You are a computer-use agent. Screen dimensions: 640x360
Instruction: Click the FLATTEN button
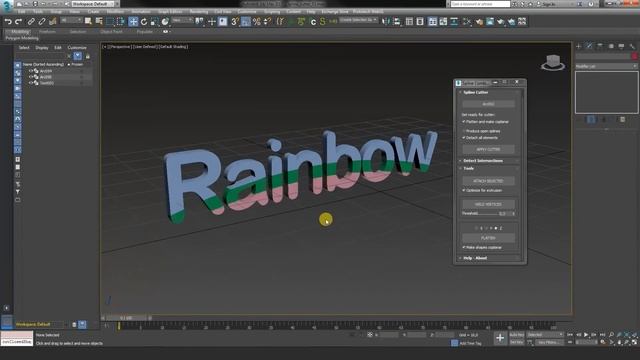pos(488,238)
